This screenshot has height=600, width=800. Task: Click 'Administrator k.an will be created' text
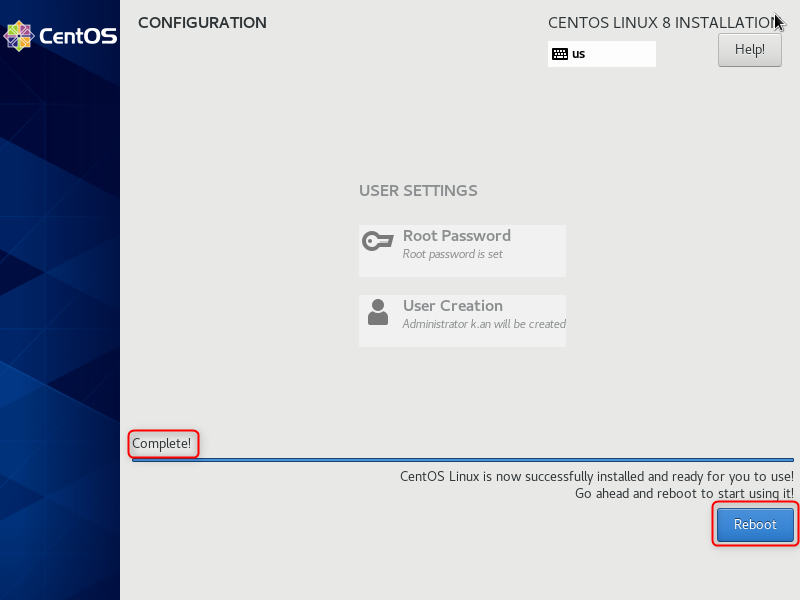484,324
